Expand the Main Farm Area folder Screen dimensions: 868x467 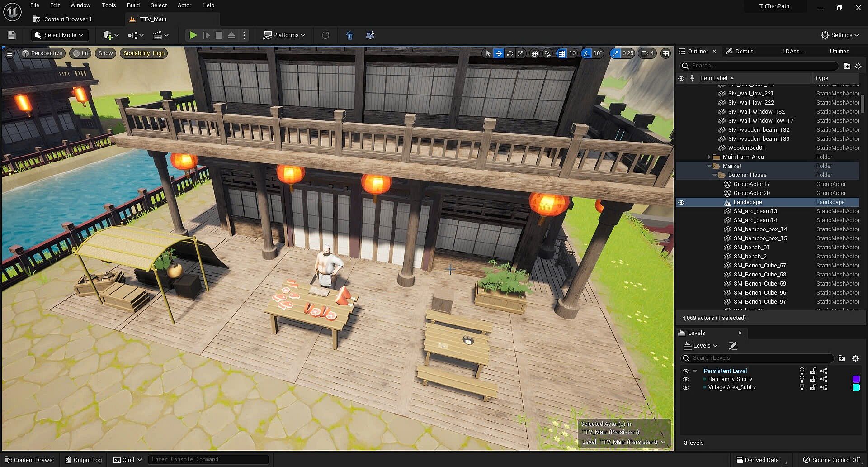coord(709,157)
